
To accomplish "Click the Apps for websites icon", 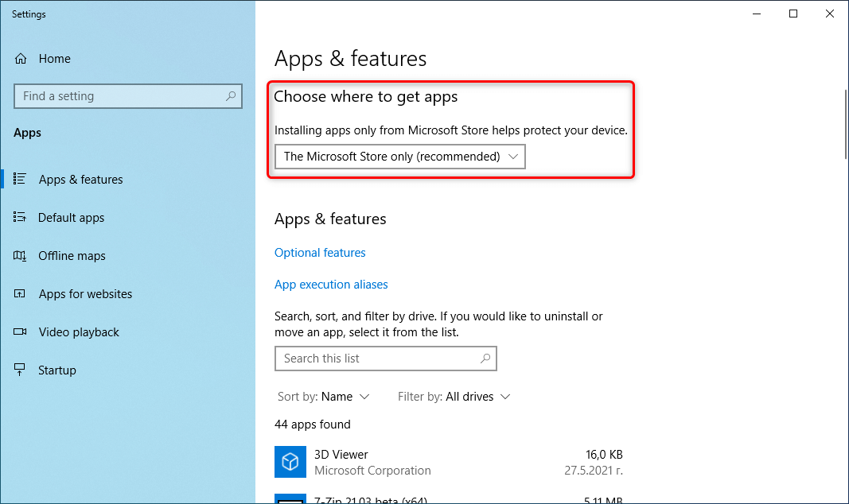I will click(19, 293).
